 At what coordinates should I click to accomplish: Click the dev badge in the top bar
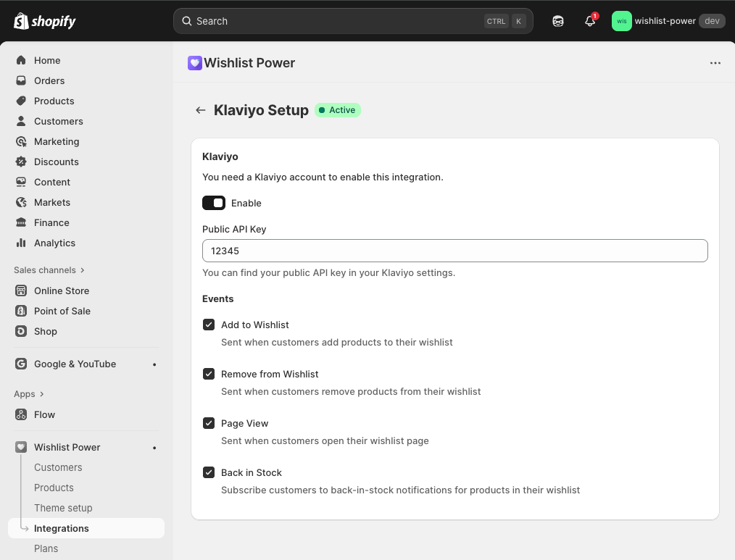(712, 21)
